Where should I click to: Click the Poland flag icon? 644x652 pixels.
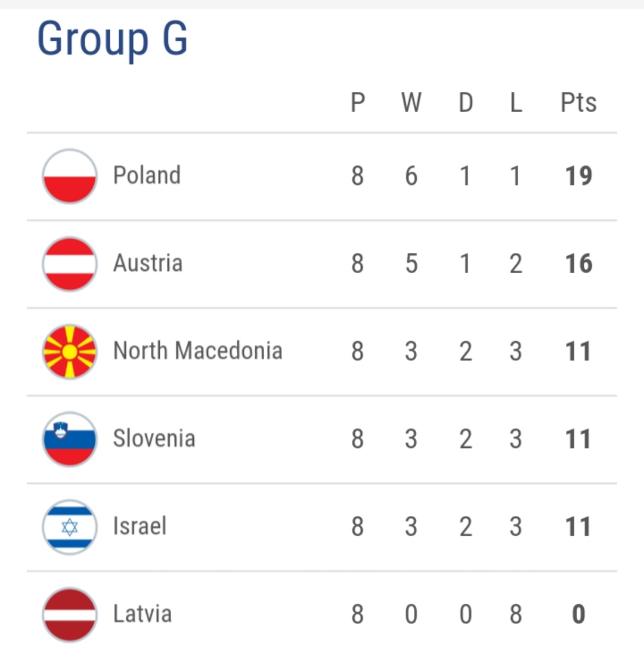point(70,177)
